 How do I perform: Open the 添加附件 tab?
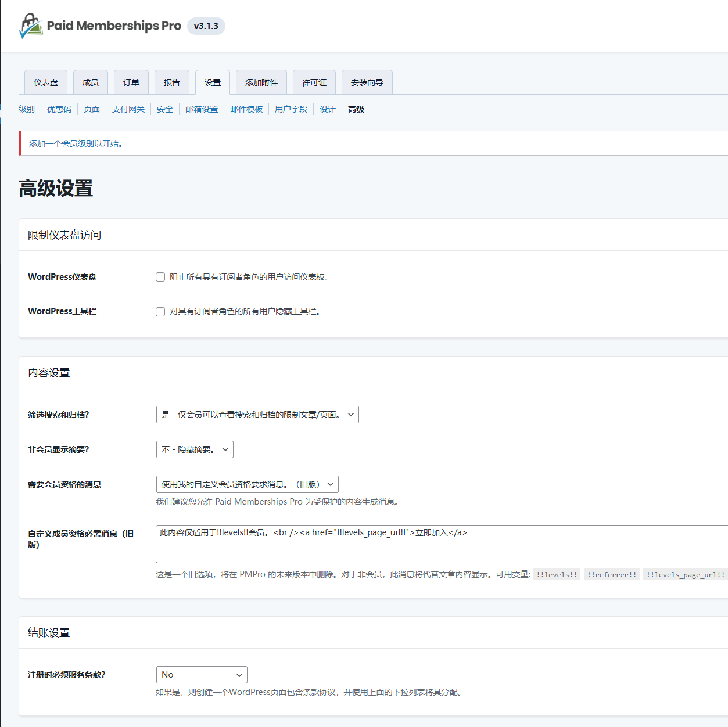tap(261, 82)
